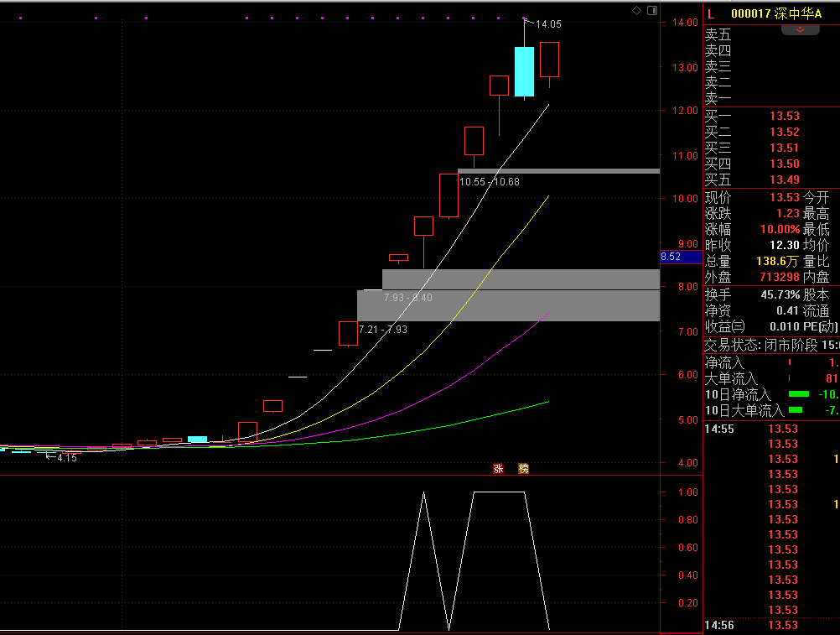Click the 买一 price 13.53
840x635 pixels.
click(785, 117)
